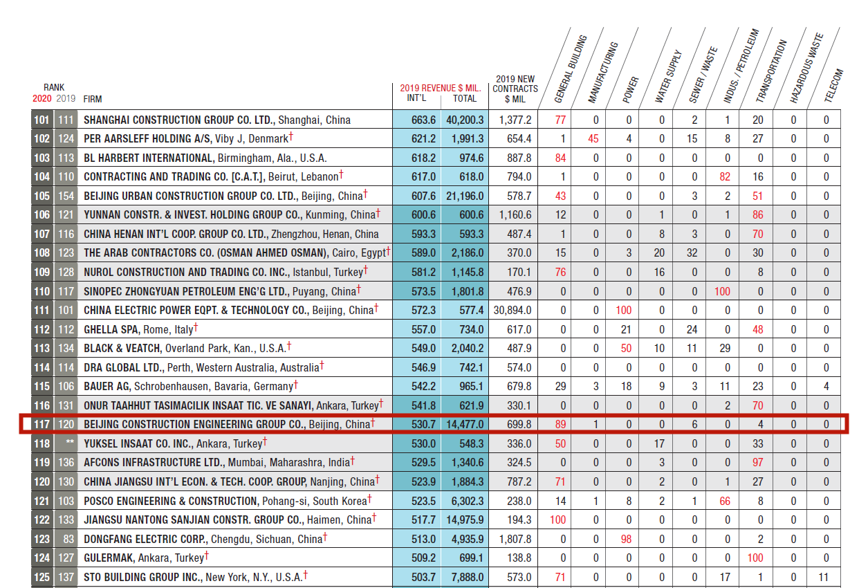Image resolution: width=868 pixels, height=588 pixels.
Task: Click new contracts value 1,377.2
Action: 515,120
